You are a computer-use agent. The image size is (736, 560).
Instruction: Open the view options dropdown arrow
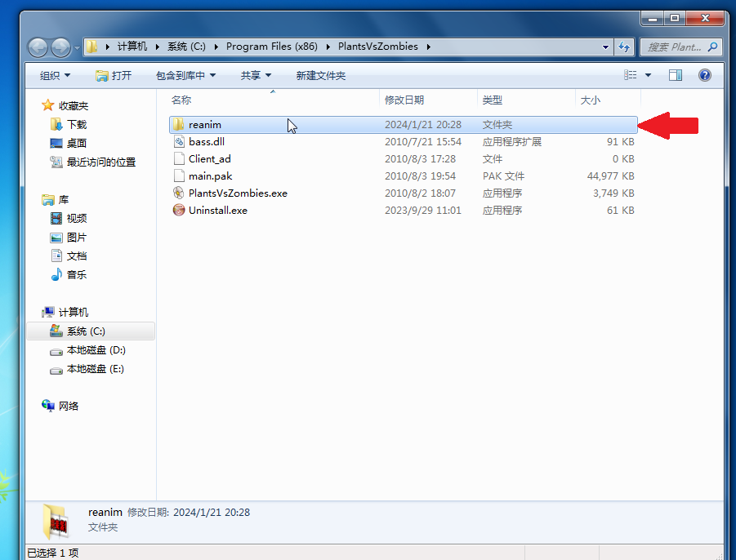[x=649, y=75]
